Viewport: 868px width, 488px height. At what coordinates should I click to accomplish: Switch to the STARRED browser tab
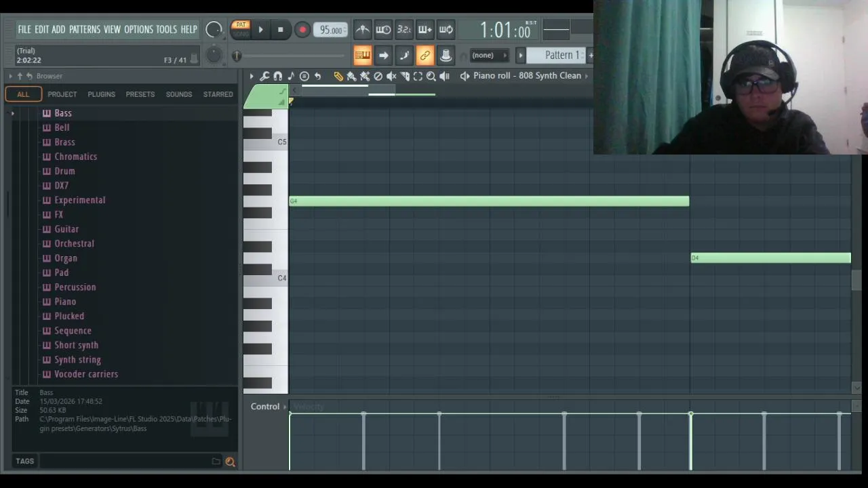pyautogui.click(x=218, y=94)
